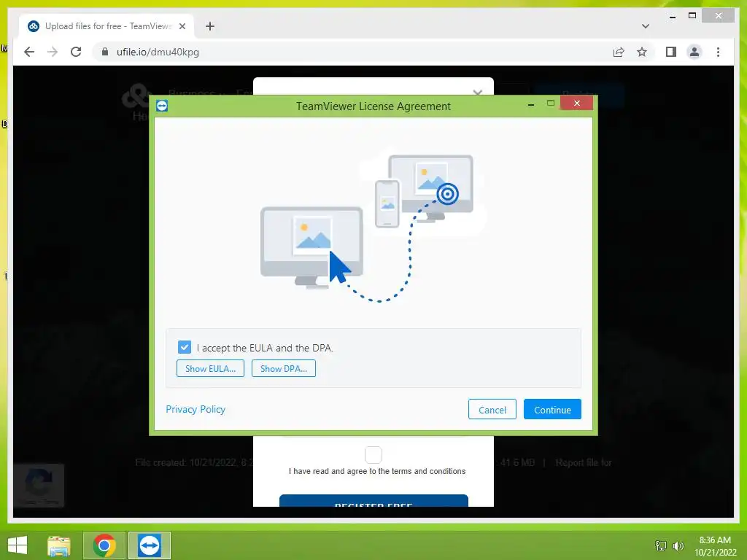
Task: Maximize the TeamViewer License Agreement dialog
Action: [551, 104]
